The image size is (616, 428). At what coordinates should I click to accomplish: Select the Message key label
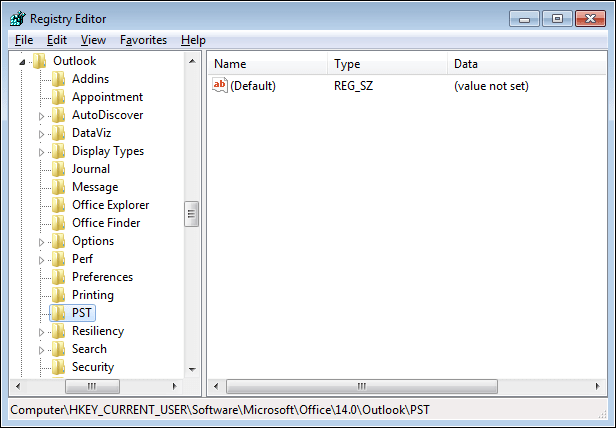pyautogui.click(x=95, y=187)
